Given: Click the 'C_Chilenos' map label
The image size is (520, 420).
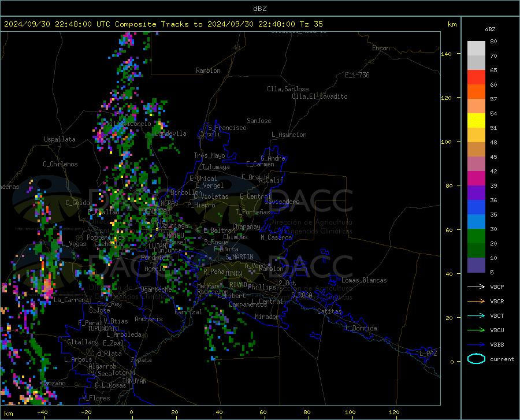Looking at the screenshot, I should tap(60, 164).
